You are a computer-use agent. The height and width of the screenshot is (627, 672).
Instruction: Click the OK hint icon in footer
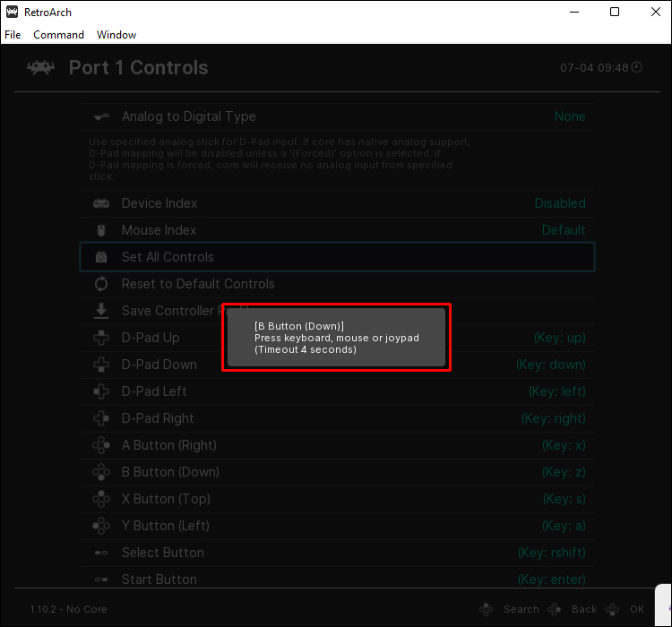click(613, 609)
